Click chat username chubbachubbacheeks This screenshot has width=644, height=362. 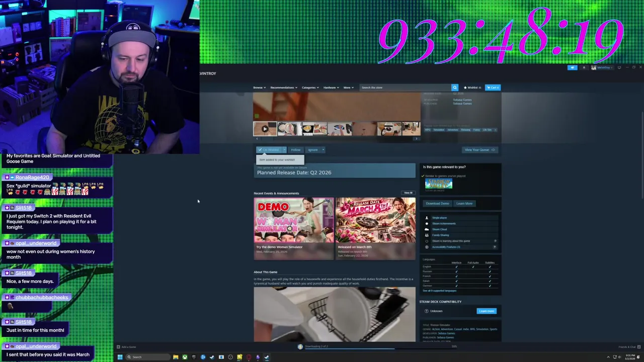42,298
